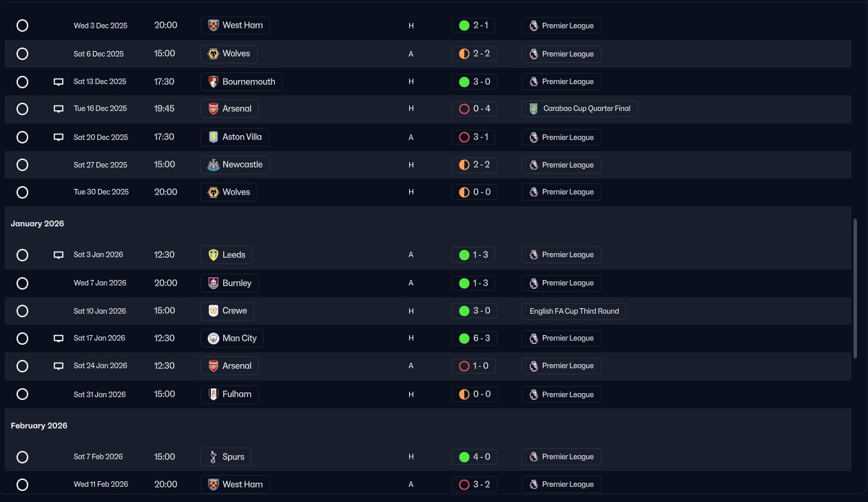Select the radio circle for Wolves 6 Dec fixture
Image resolution: width=868 pixels, height=502 pixels.
22,54
